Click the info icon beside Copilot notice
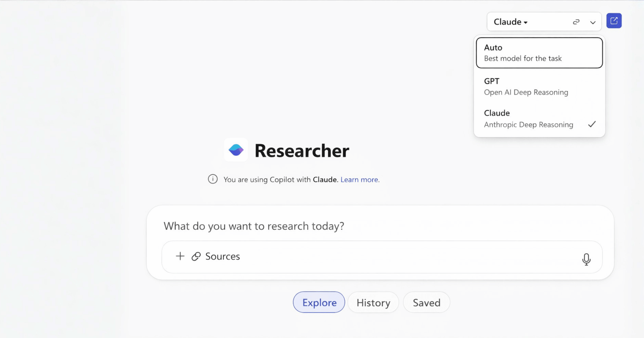 click(213, 179)
